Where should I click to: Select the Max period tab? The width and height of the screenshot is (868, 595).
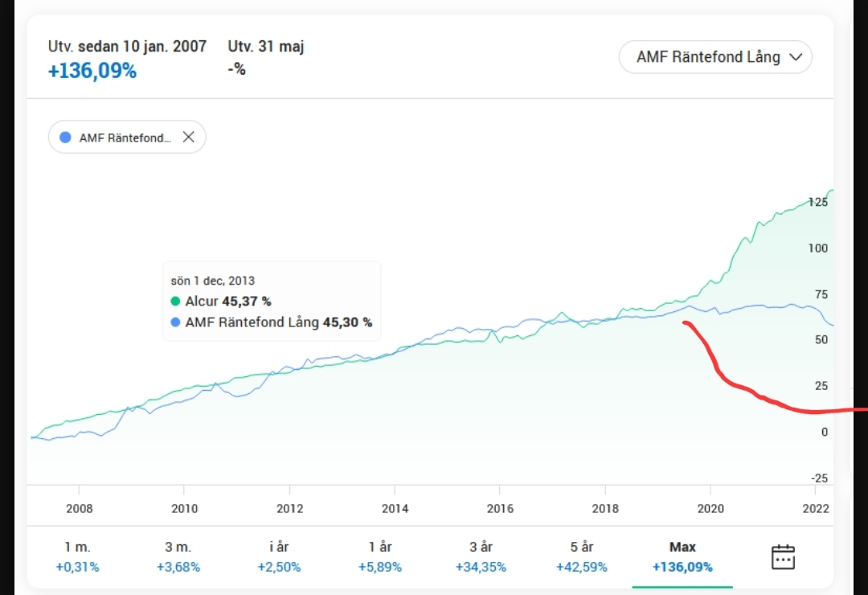(682, 556)
